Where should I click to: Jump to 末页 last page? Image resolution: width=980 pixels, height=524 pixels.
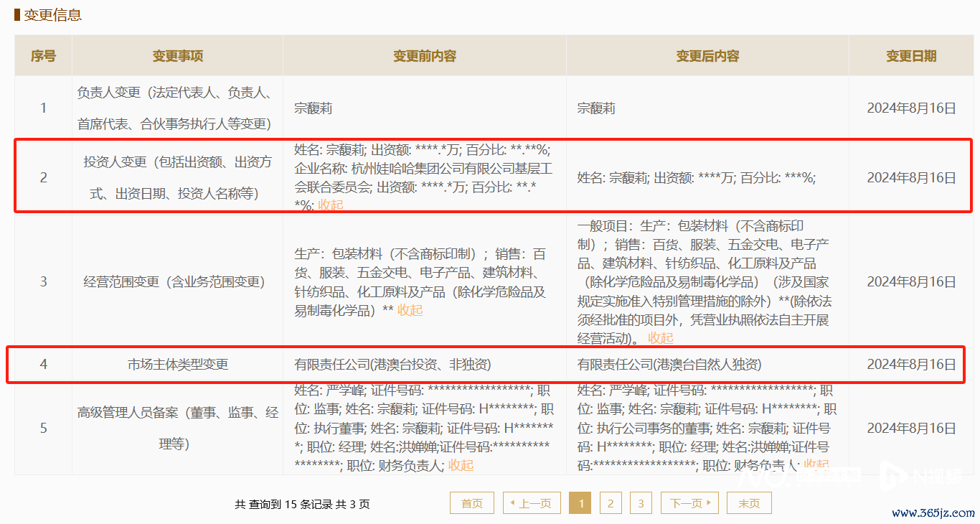[x=749, y=503]
